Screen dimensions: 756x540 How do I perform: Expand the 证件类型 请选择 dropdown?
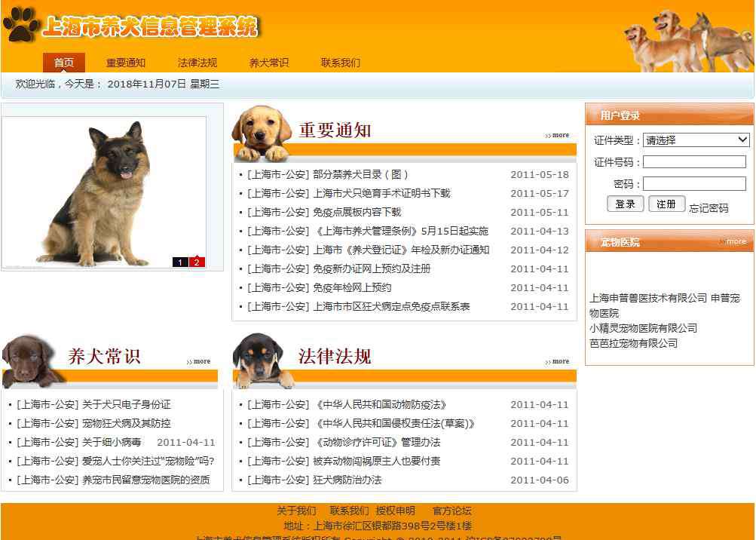696,140
